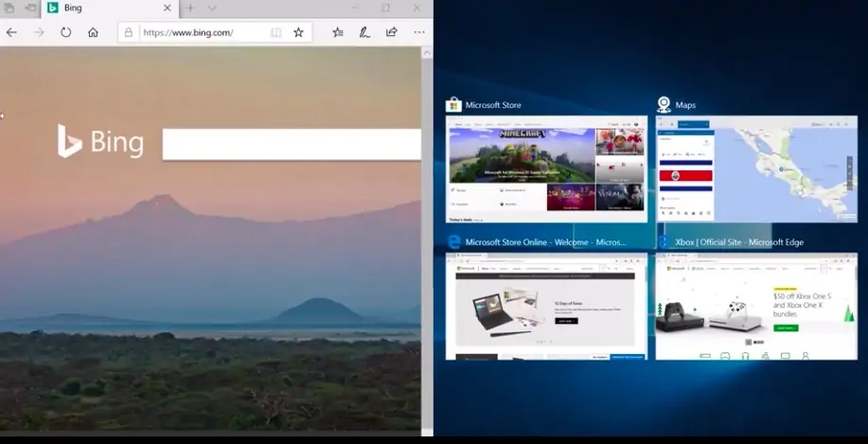The width and height of the screenshot is (868, 444).
Task: Select the Maps window thumbnail
Action: (756, 169)
